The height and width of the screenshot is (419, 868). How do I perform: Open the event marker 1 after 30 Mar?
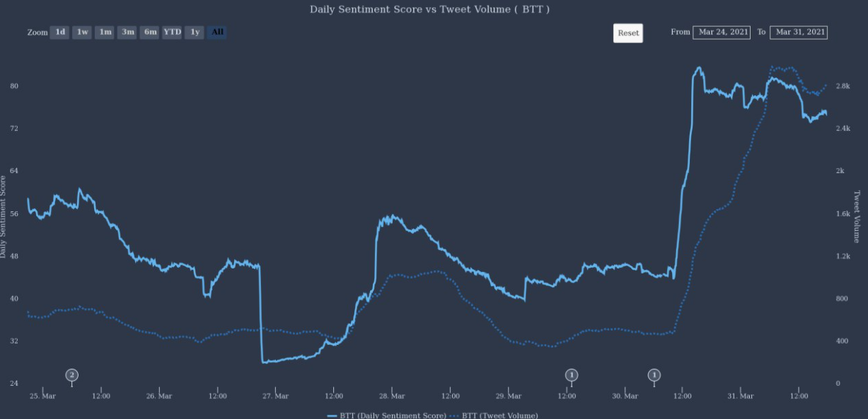tap(654, 374)
